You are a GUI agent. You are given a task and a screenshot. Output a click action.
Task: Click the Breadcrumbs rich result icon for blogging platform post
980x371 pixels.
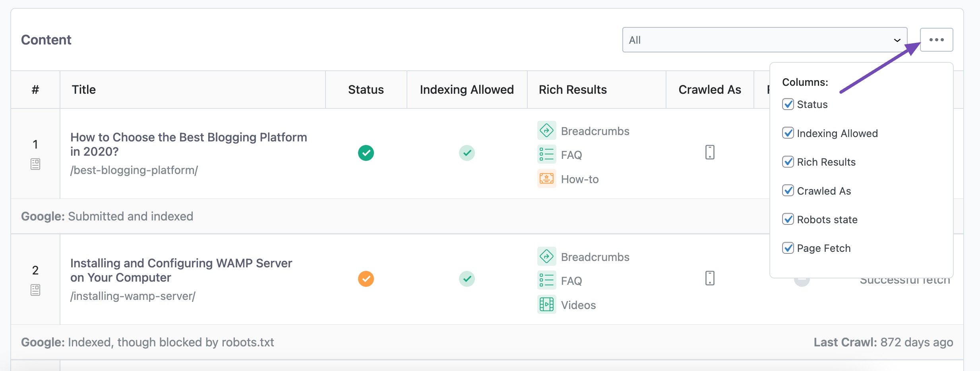pyautogui.click(x=547, y=130)
